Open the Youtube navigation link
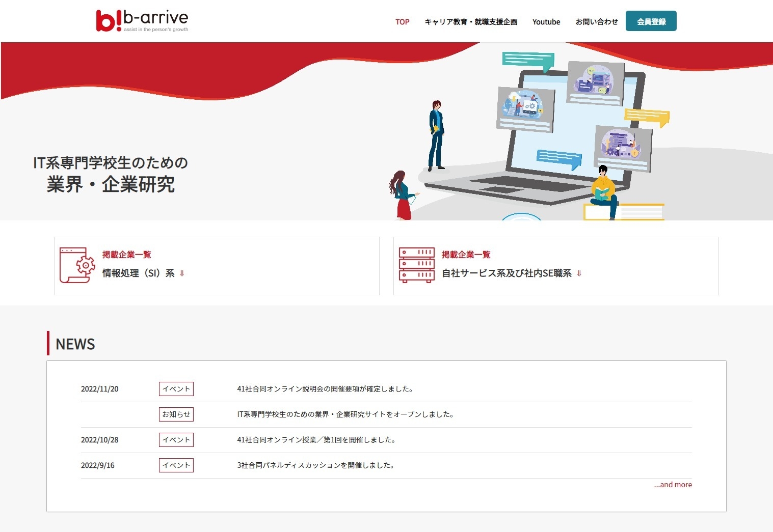 tap(546, 22)
